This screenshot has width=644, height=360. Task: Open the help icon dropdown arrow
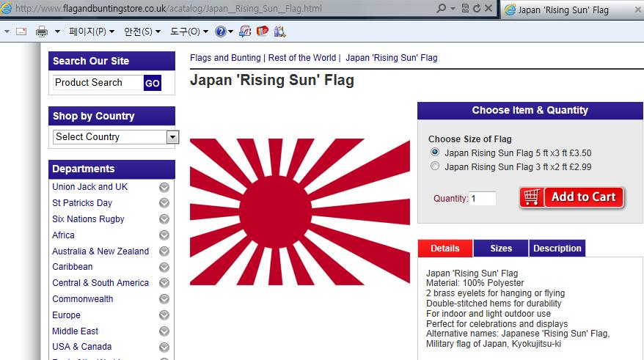pyautogui.click(x=231, y=32)
